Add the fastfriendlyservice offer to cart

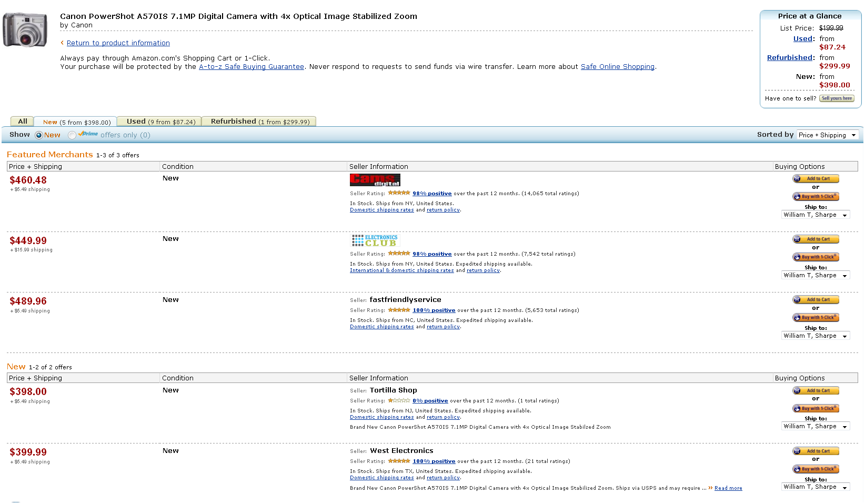tap(816, 300)
